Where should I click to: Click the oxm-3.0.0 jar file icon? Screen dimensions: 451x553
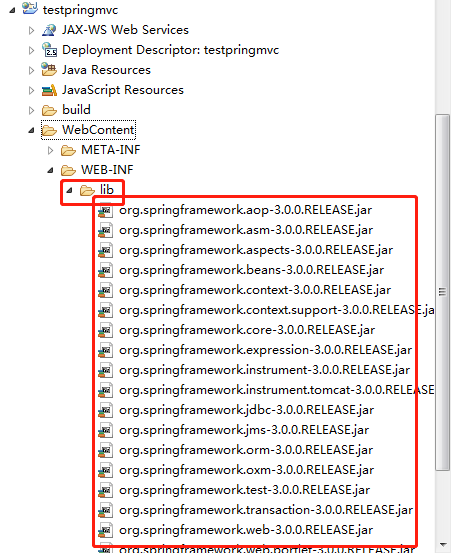(105, 470)
